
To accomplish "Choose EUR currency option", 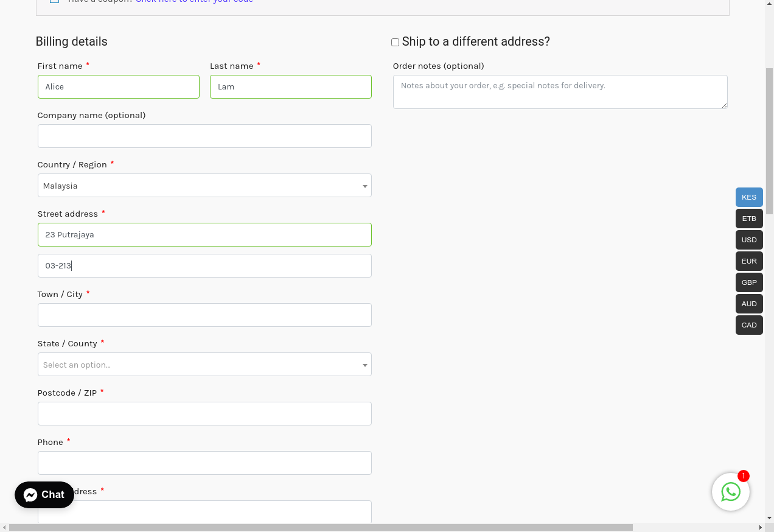I will click(748, 261).
